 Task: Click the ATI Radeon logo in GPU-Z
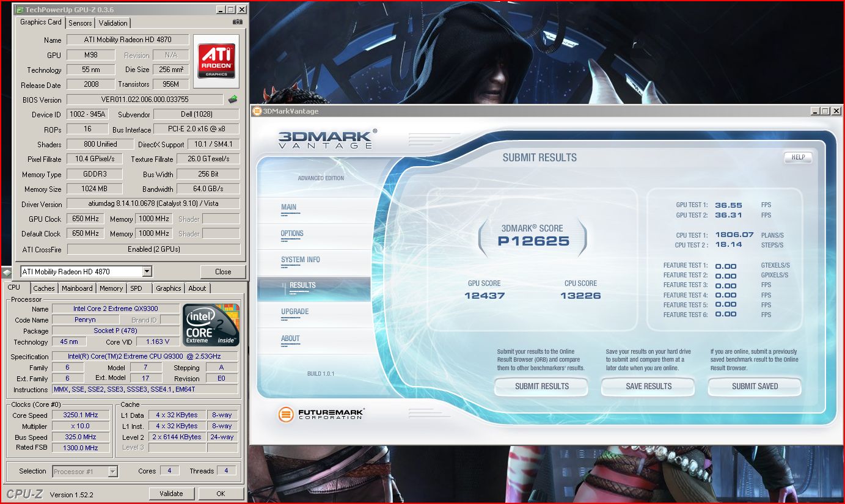pos(216,60)
